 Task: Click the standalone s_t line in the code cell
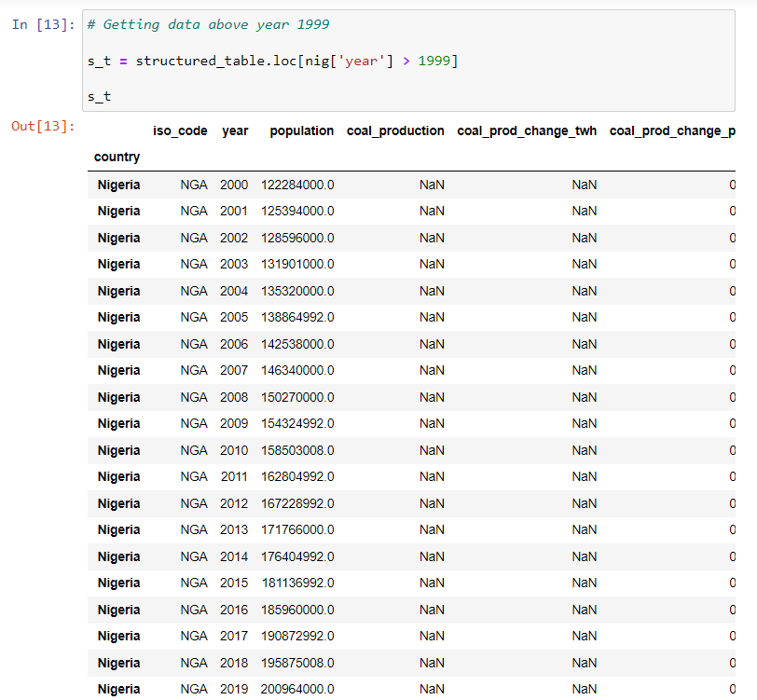pyautogui.click(x=99, y=97)
